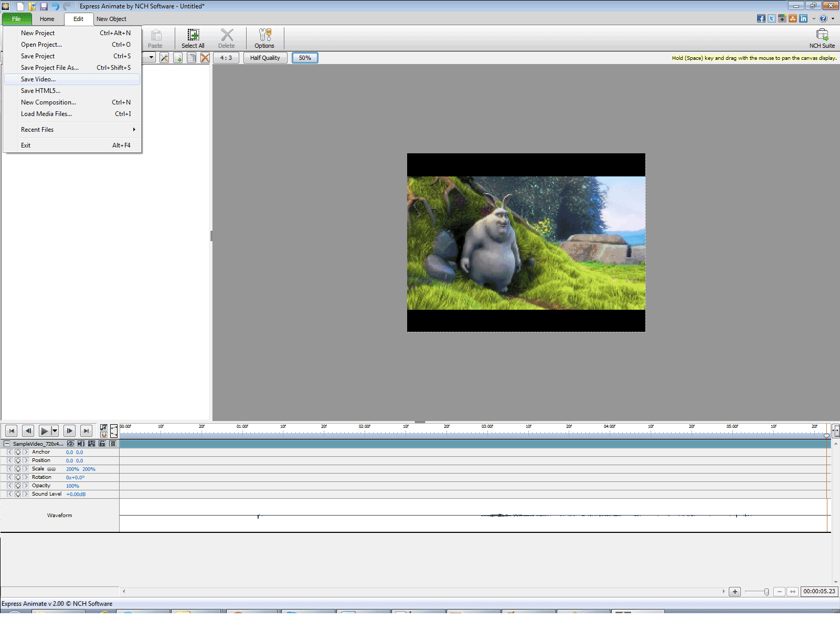The width and height of the screenshot is (840, 630).
Task: Click the motion blur icon on SampleVideo layer
Action: [91, 444]
